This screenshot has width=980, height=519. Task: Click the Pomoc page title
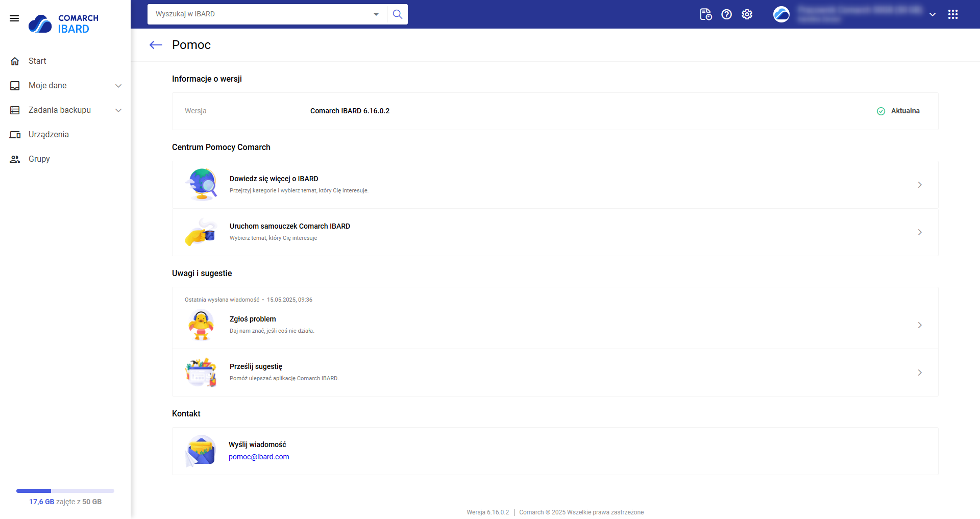pyautogui.click(x=191, y=45)
